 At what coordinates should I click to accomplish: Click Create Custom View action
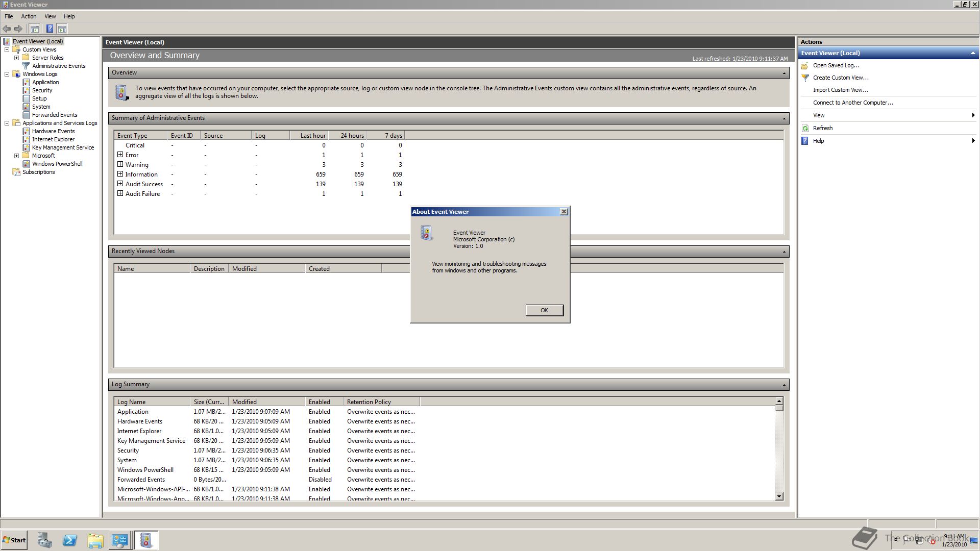click(841, 78)
